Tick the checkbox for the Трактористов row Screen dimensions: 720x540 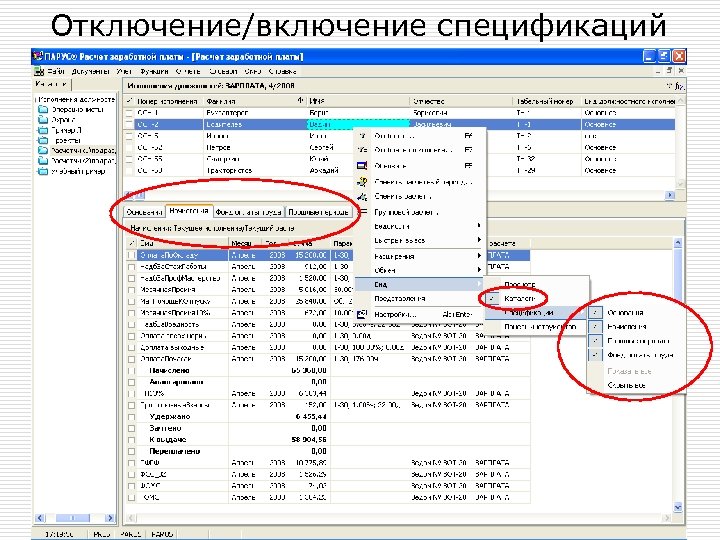point(129,170)
